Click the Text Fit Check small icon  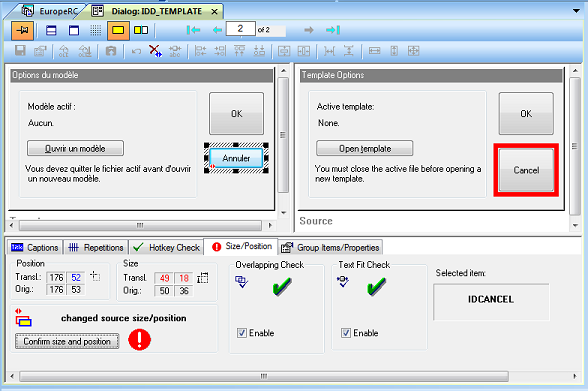[x=343, y=282]
